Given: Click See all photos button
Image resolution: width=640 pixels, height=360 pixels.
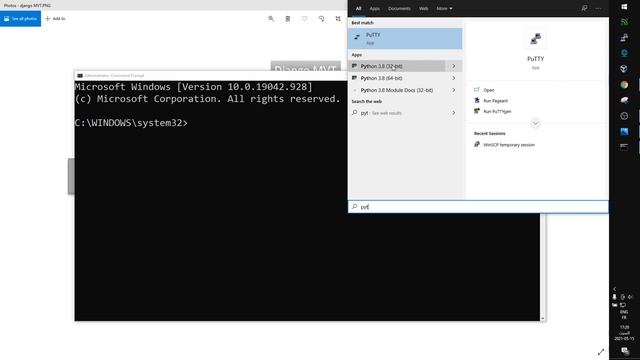Looking at the screenshot, I should [x=20, y=19].
